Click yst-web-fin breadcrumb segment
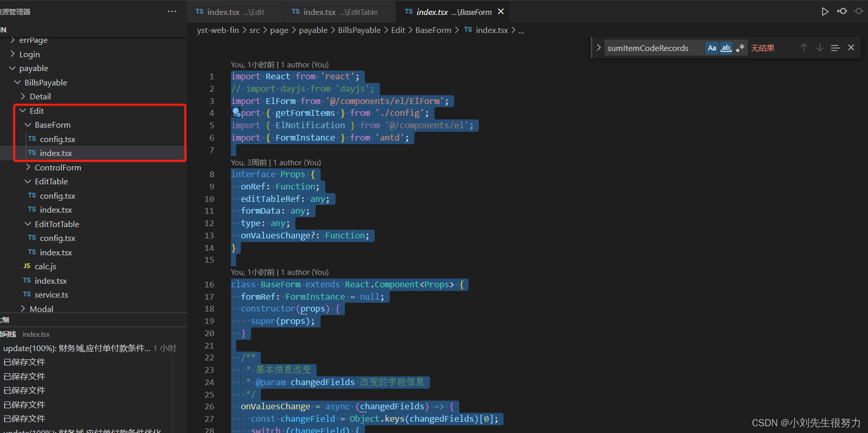The height and width of the screenshot is (433, 868). pos(218,30)
